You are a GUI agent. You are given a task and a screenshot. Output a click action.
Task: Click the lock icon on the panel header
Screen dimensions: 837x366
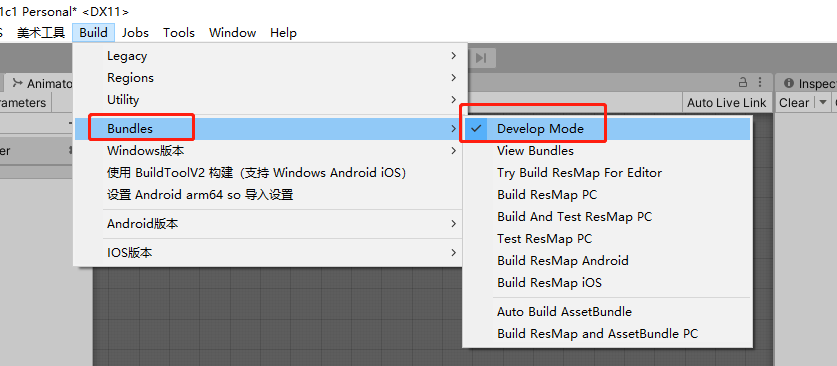[x=743, y=82]
